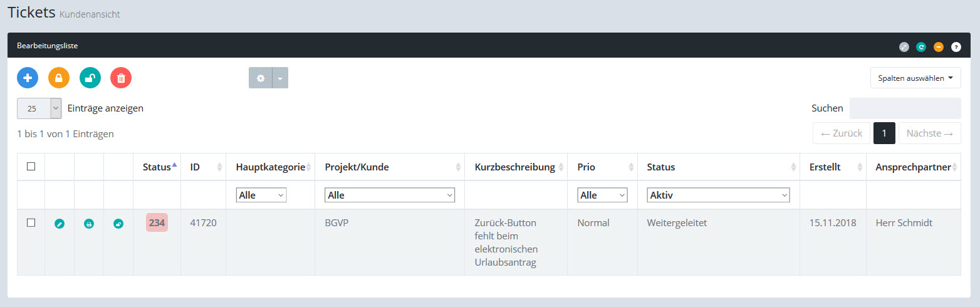Click the unlock icon in ticket 41720 row

118,224
